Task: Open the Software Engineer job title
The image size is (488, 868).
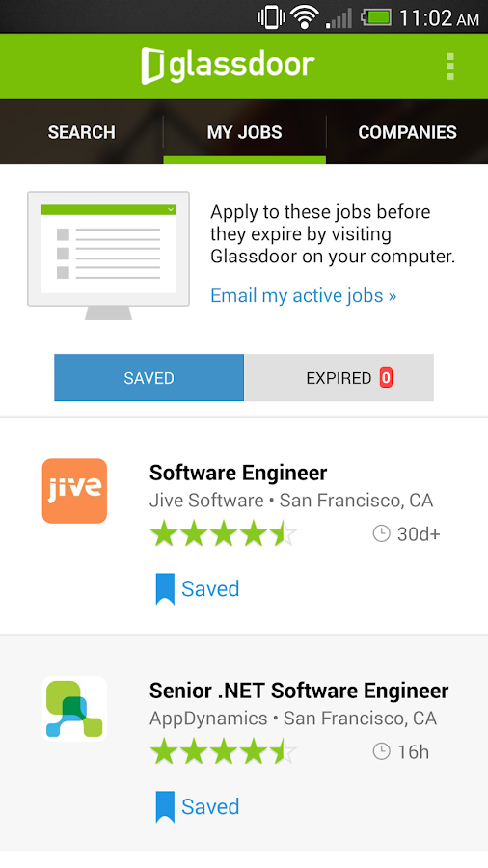Action: (x=238, y=473)
